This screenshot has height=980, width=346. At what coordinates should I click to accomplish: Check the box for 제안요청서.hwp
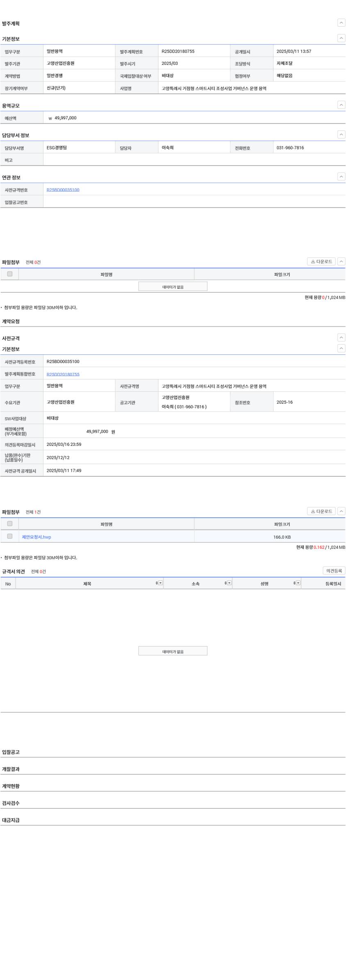(10, 537)
